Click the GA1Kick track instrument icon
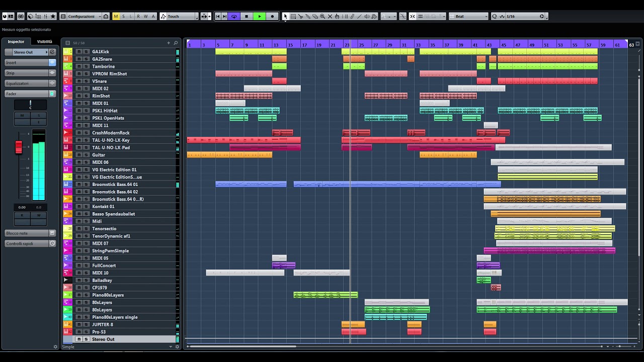The width and height of the screenshot is (644, 362). coord(67,52)
